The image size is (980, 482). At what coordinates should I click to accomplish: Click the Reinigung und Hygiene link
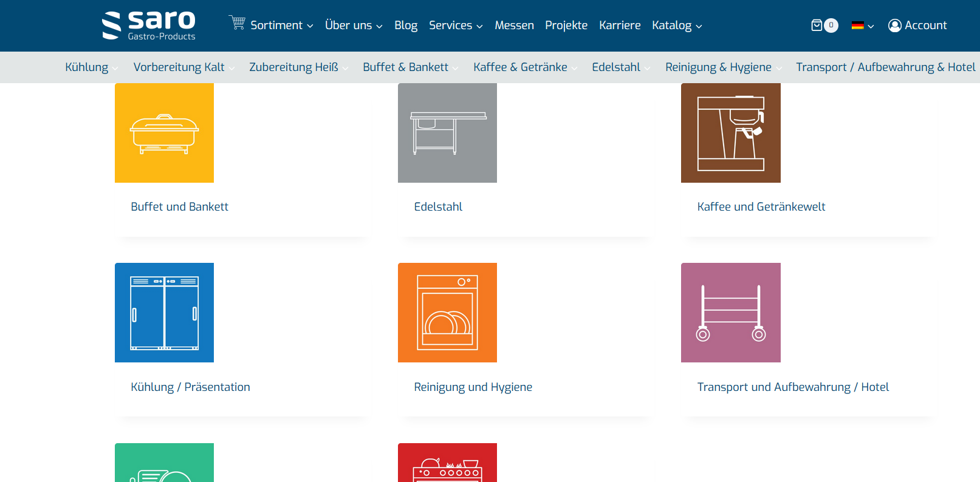coord(473,387)
